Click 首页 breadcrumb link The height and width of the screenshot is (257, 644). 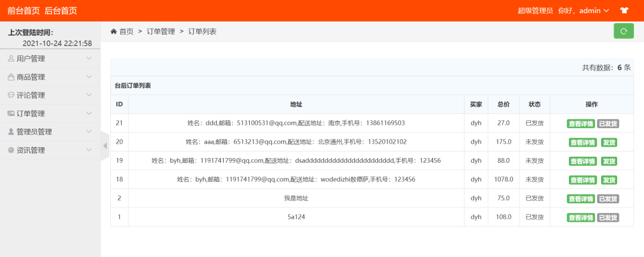click(126, 32)
